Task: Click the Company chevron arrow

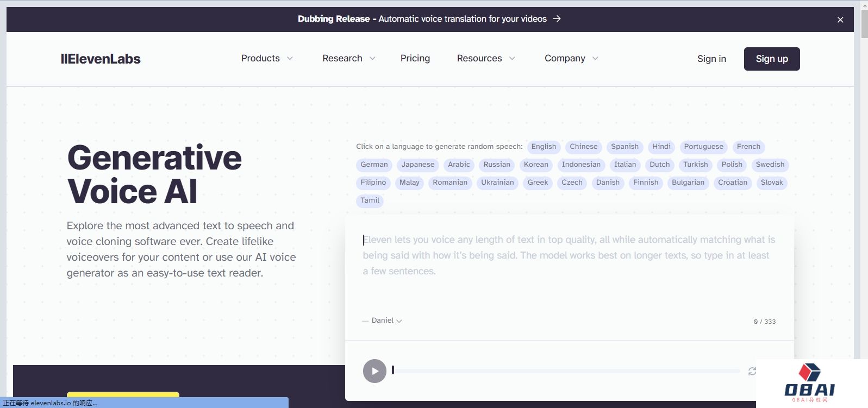Action: [x=595, y=59]
